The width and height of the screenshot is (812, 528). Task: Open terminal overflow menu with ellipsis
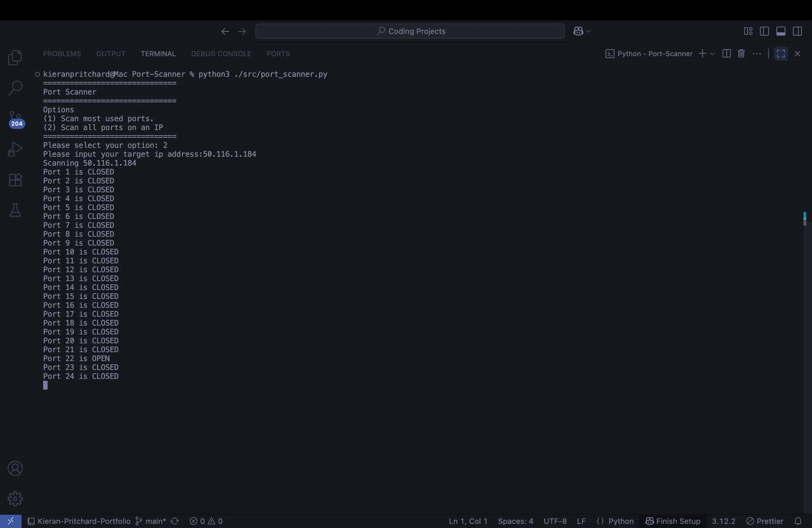click(757, 54)
